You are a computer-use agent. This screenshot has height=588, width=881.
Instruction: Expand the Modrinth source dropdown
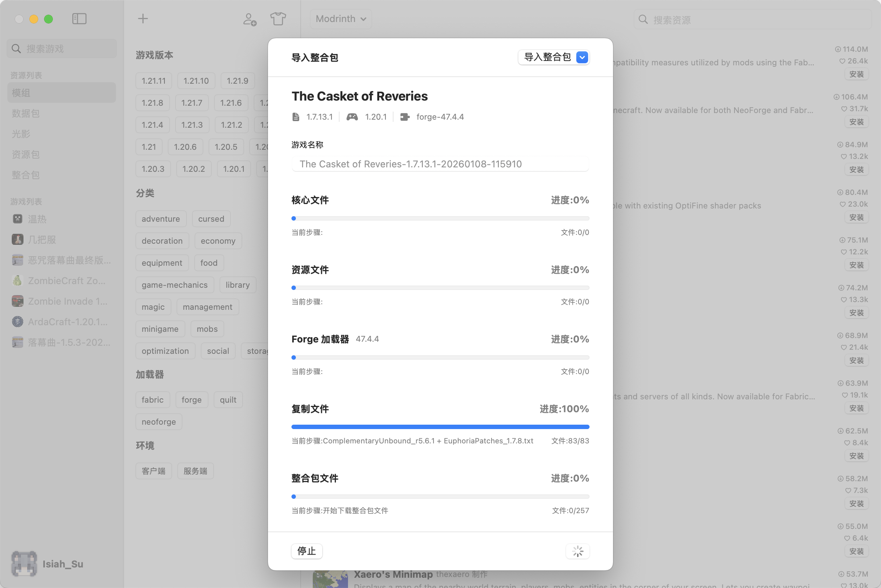[341, 19]
